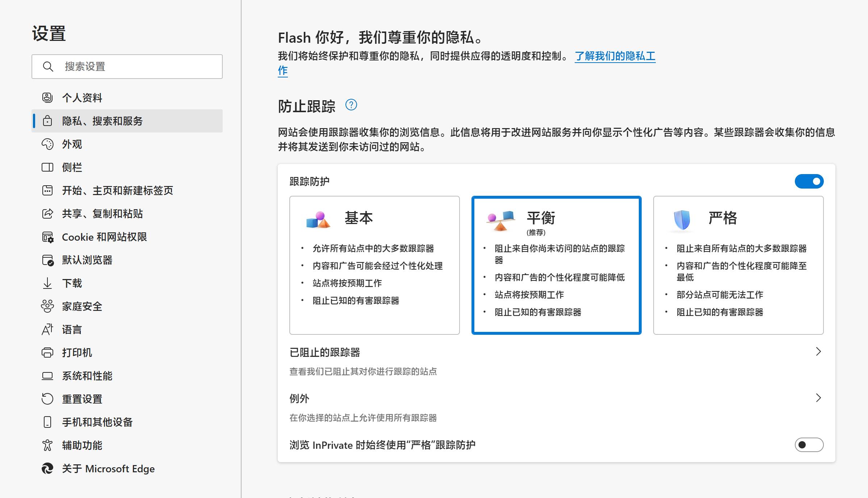Click the 跟踪防护 label
868x498 pixels.
(309, 181)
